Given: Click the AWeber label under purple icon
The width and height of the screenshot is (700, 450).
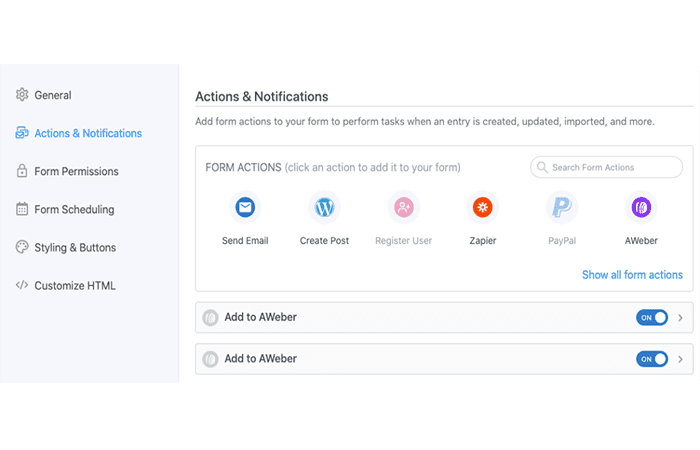Looking at the screenshot, I should 641,241.
